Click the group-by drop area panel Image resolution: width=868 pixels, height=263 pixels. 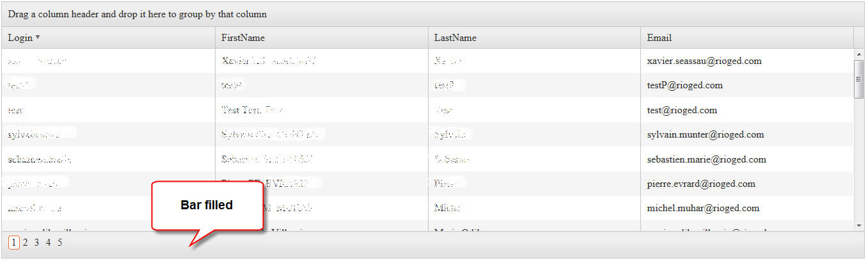(434, 14)
